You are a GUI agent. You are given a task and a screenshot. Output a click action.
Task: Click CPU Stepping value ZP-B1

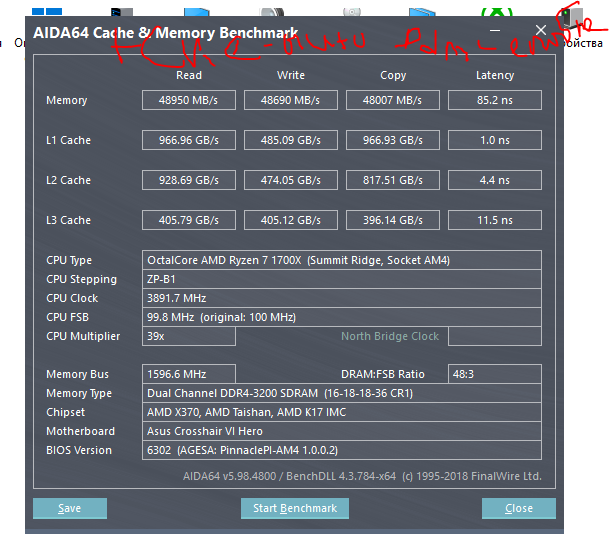click(342, 279)
